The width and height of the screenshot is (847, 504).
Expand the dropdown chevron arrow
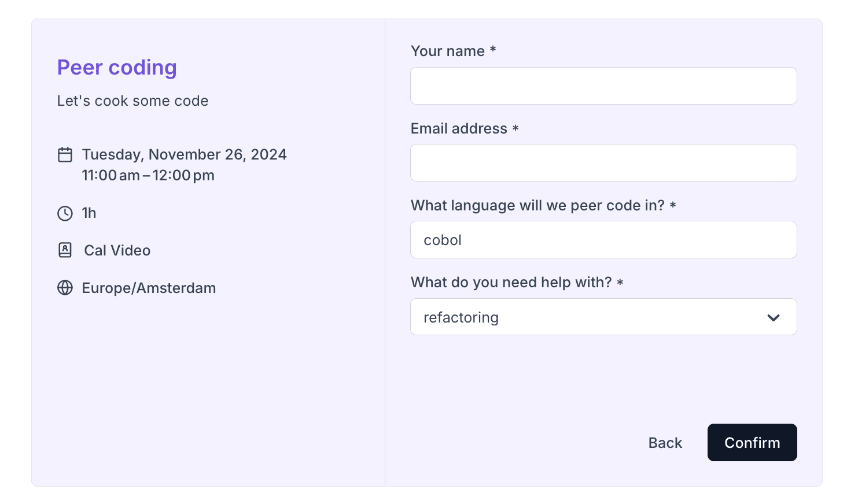[x=774, y=317]
